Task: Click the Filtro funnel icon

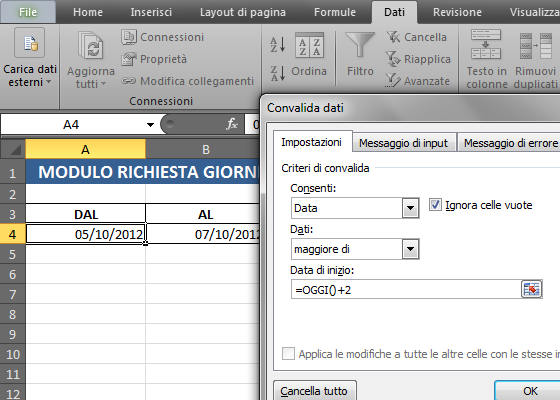Action: click(360, 45)
